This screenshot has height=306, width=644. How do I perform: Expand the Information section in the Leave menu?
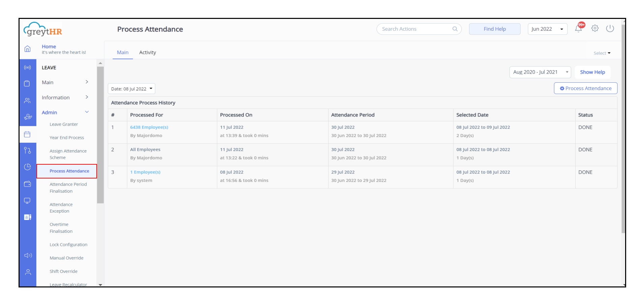[x=65, y=98]
